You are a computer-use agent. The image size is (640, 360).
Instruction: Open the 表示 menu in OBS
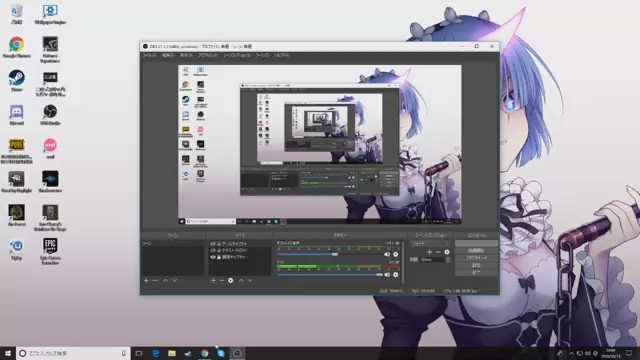tap(186, 55)
